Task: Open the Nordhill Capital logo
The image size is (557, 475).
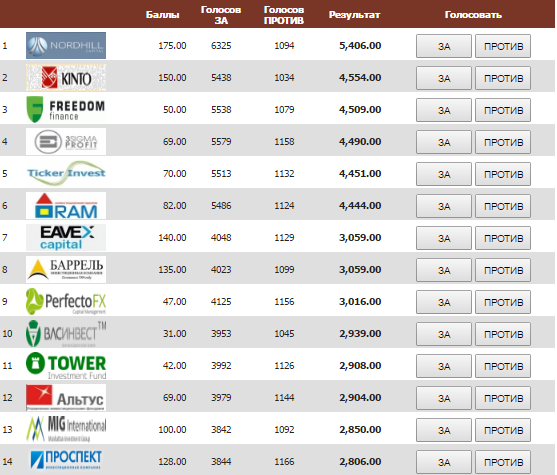Action: [66, 45]
